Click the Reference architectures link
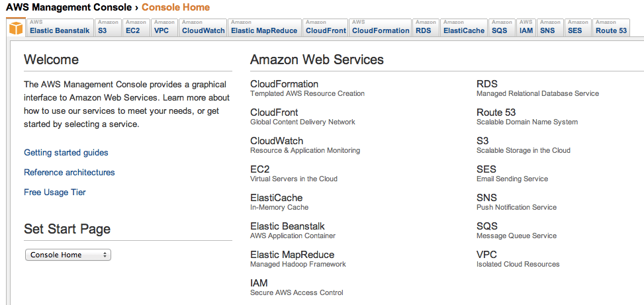 [69, 173]
